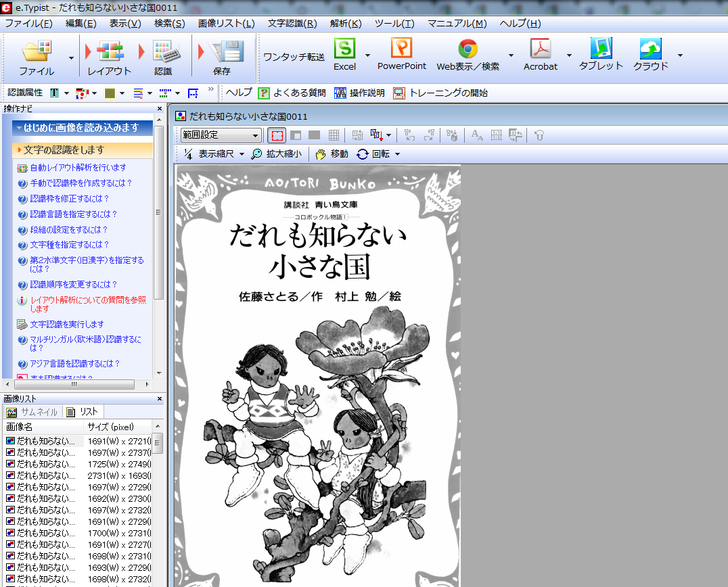Toggle the red rectangular region frame tool
Screen dimensions: 728x587
pyautogui.click(x=276, y=135)
